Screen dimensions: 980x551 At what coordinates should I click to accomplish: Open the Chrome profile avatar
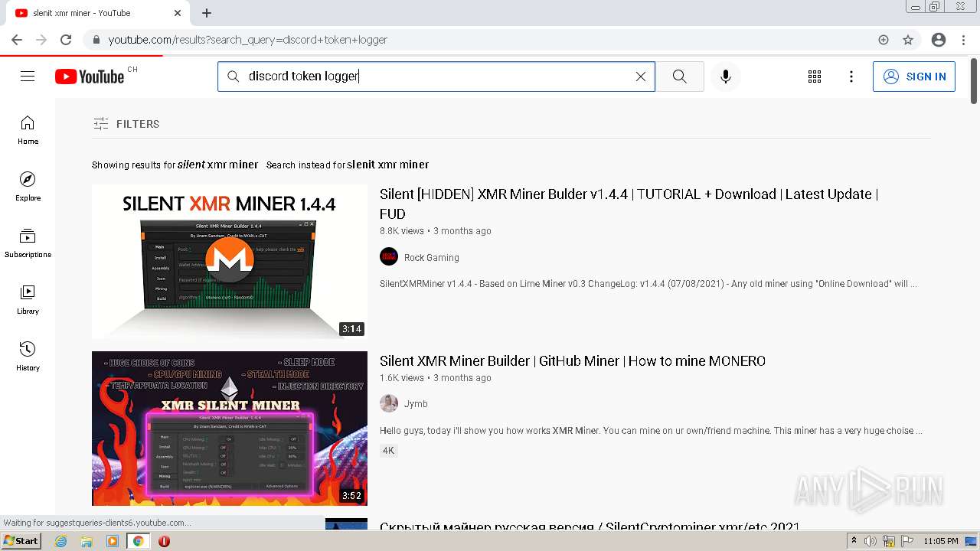939,40
